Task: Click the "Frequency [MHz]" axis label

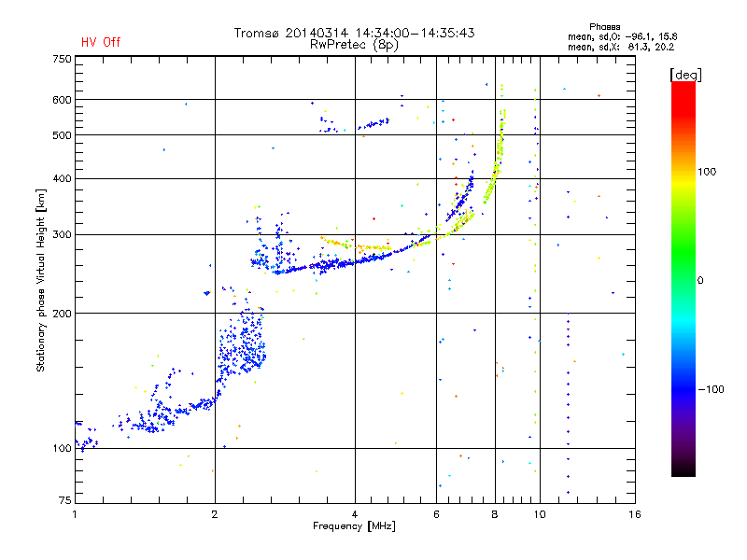Action: [x=354, y=526]
